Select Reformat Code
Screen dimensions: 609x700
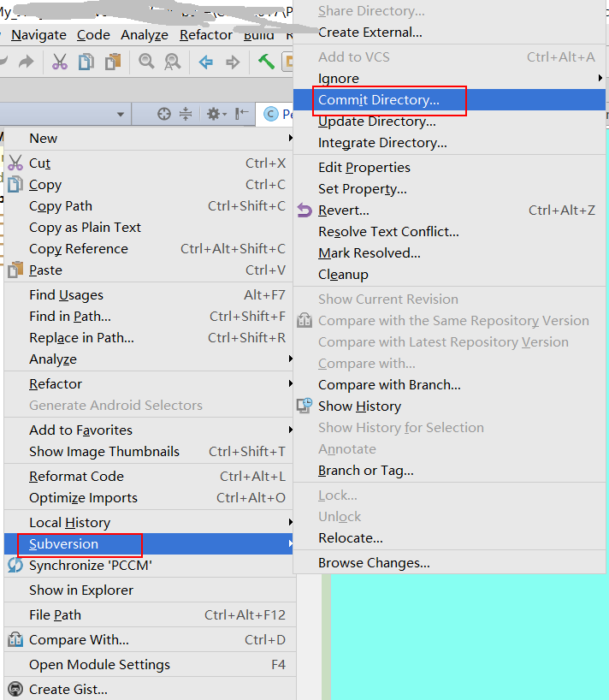[x=149, y=477]
